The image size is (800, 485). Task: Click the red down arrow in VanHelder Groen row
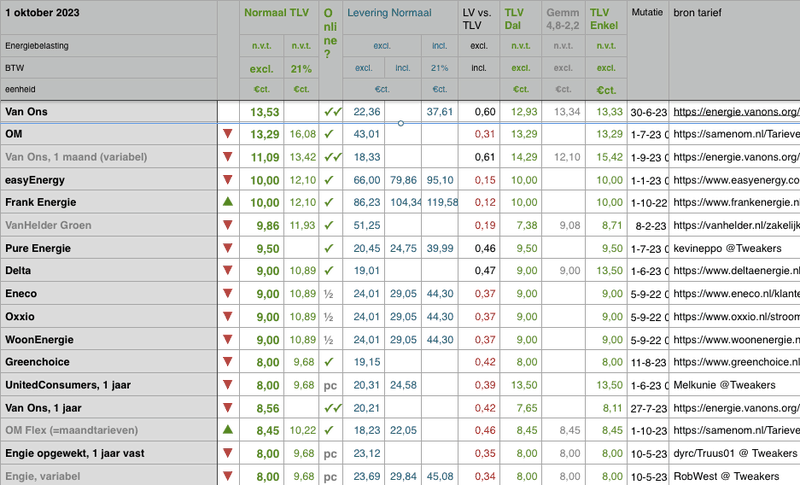tap(228, 225)
